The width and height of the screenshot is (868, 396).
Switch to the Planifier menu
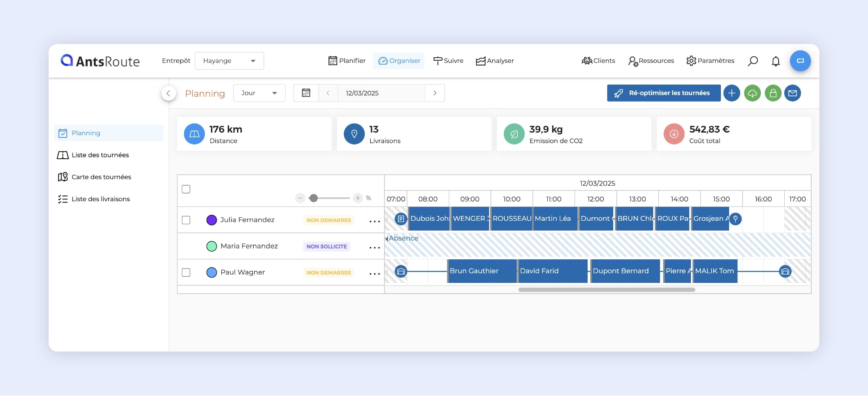click(x=347, y=61)
